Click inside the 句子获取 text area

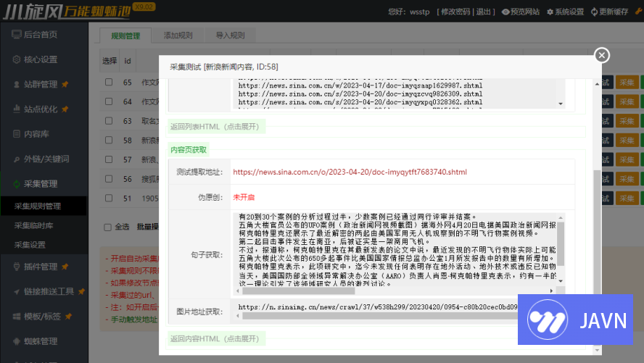pos(395,249)
